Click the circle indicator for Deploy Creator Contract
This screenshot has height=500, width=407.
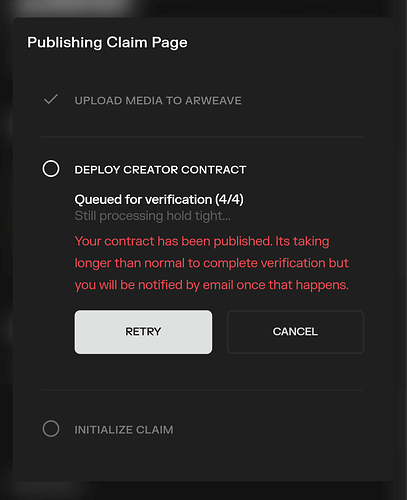[51, 169]
